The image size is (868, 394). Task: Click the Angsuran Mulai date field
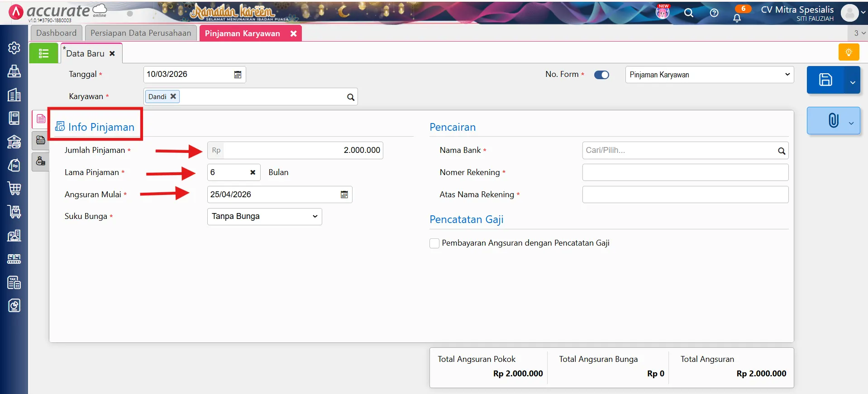[x=279, y=195]
